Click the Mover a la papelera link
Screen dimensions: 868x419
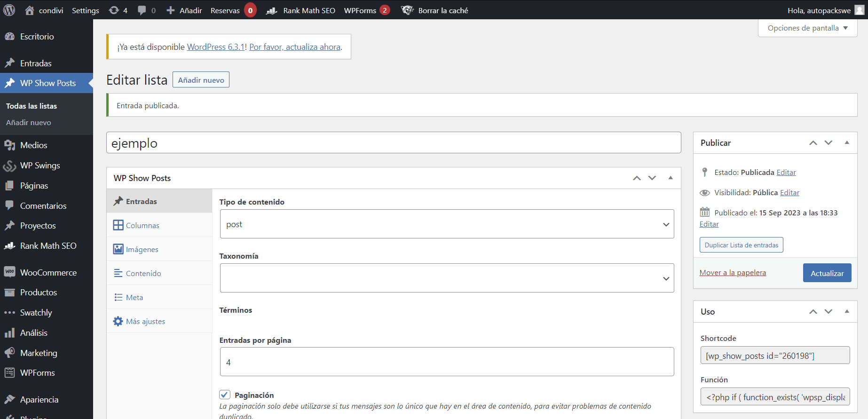tap(733, 273)
